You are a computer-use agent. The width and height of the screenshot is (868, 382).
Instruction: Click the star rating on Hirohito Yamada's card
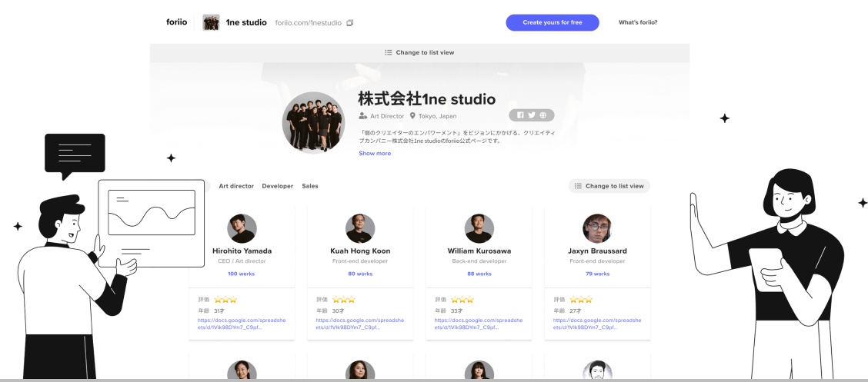coord(225,300)
